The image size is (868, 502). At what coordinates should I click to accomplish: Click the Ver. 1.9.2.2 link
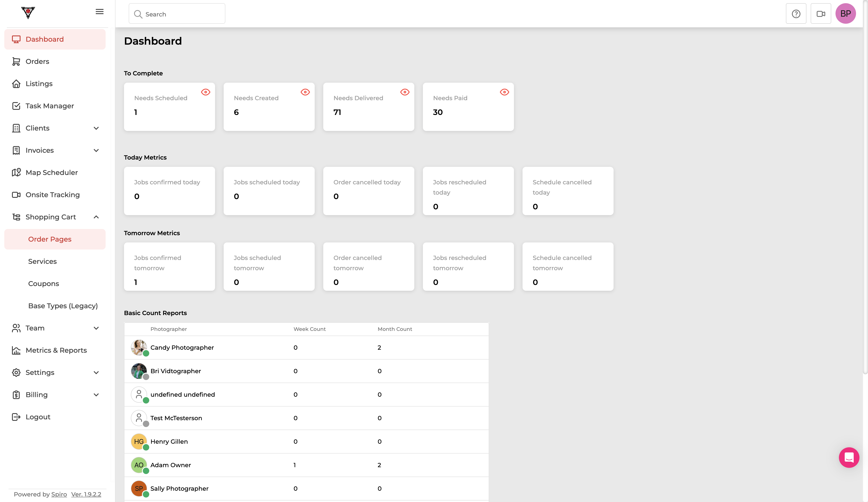[x=86, y=494]
